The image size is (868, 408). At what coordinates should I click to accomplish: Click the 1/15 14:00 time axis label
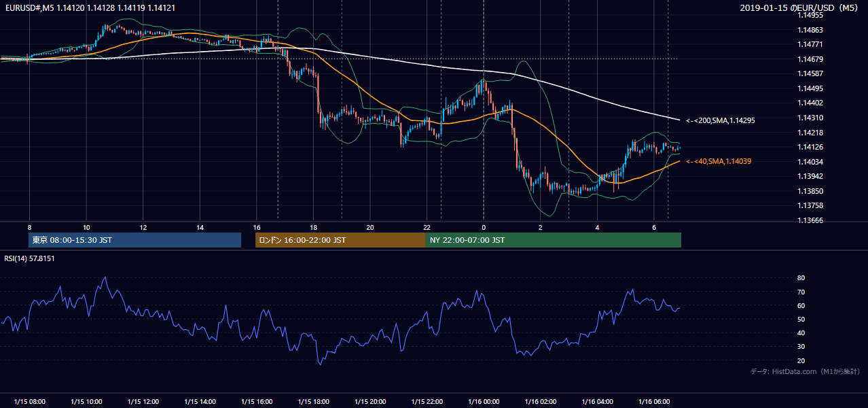(200, 402)
